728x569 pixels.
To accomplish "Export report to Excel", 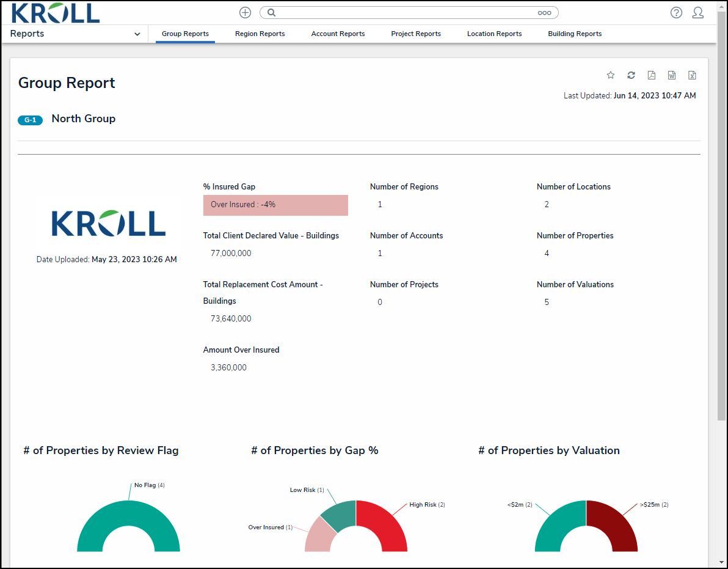I will [x=692, y=75].
